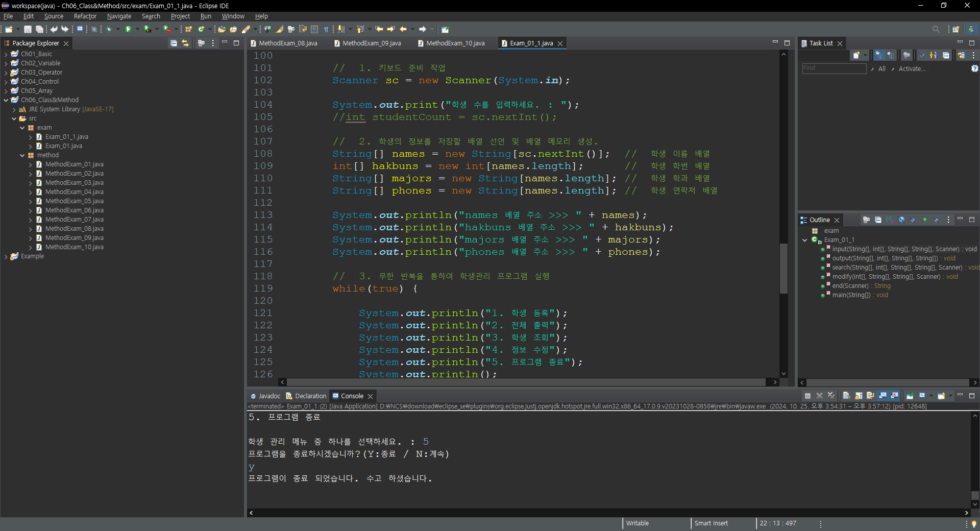Click the New Java Class toolbar icon
The width and height of the screenshot is (980, 531).
pyautogui.click(x=201, y=29)
